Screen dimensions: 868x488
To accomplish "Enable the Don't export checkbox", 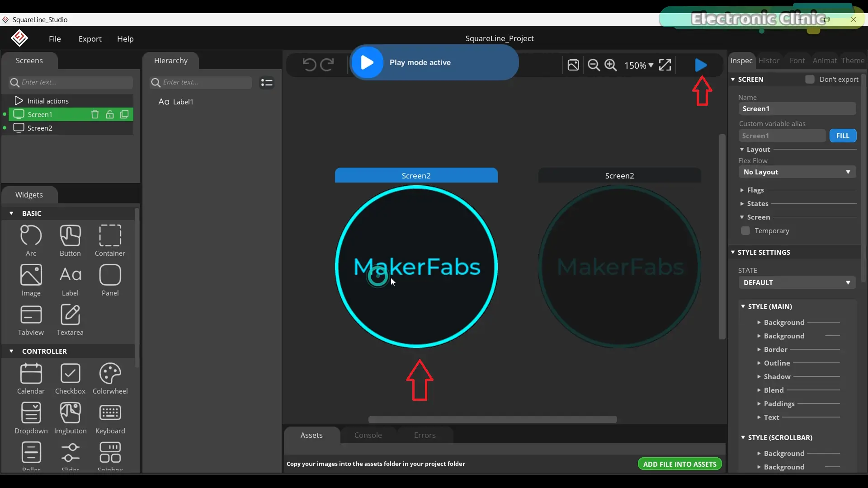I will [x=810, y=80].
